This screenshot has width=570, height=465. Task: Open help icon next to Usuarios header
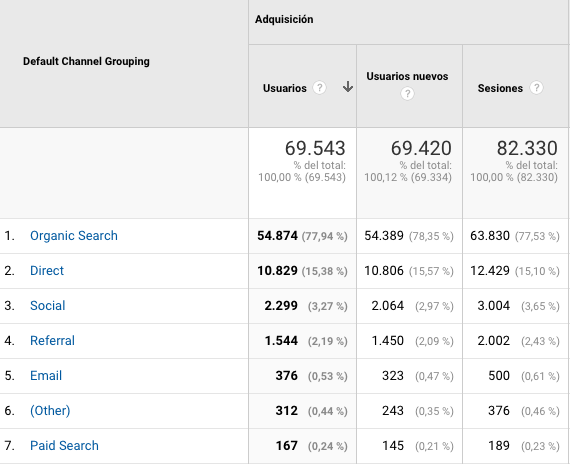pos(319,88)
